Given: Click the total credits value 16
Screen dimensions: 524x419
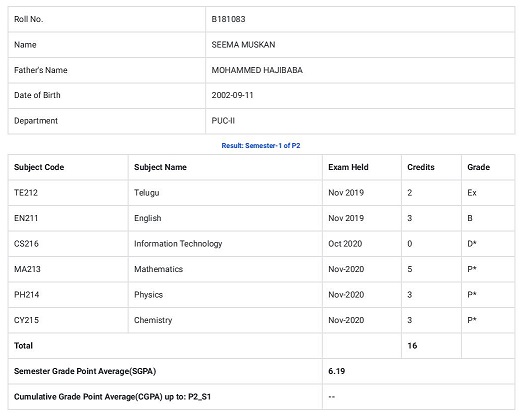Looking at the screenshot, I should pos(412,346).
